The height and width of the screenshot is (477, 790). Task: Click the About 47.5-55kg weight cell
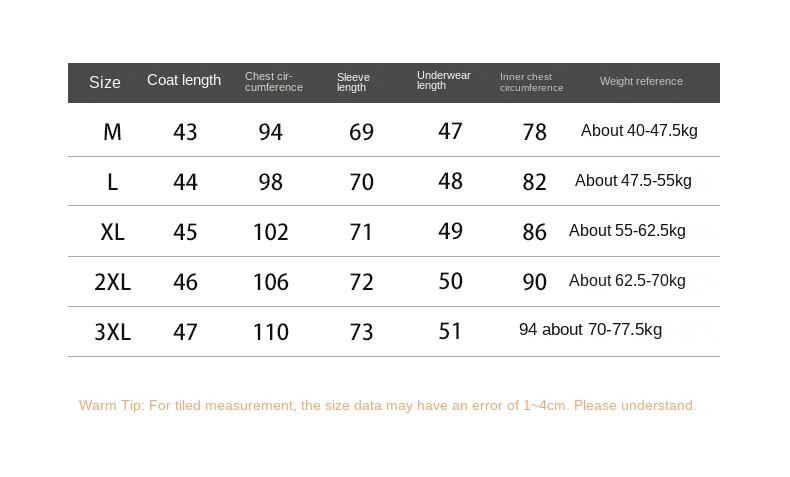(633, 181)
